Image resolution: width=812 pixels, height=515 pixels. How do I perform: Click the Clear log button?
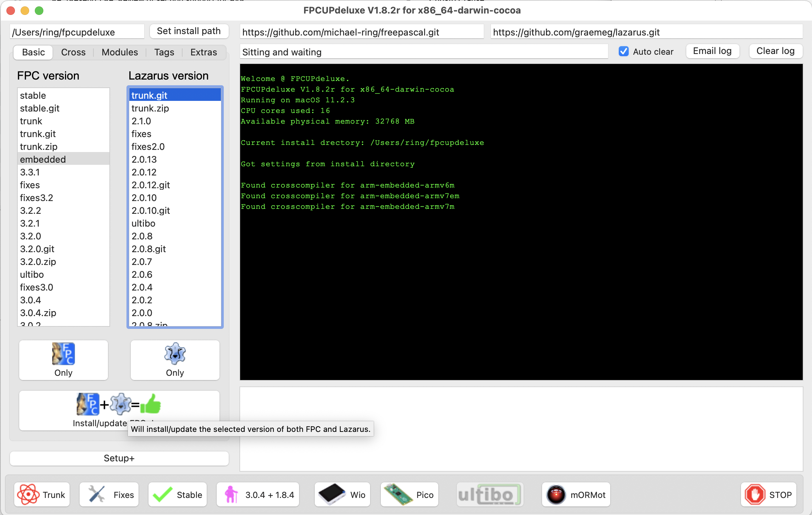click(x=776, y=51)
